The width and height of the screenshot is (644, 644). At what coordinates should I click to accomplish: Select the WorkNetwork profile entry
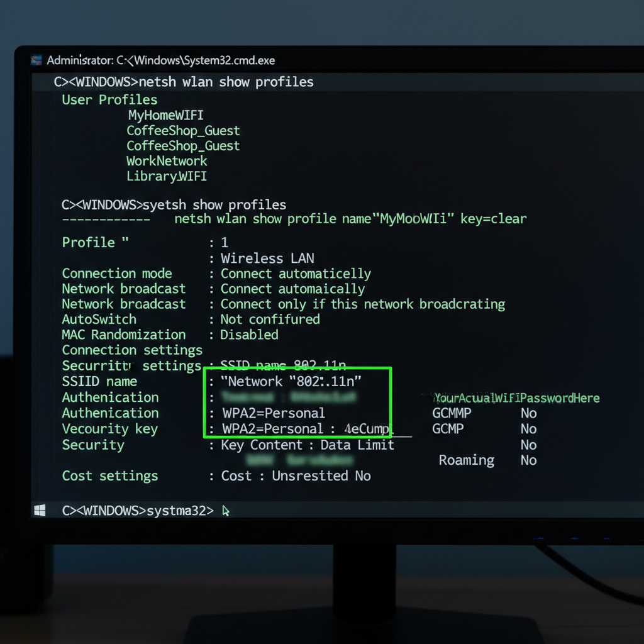coord(167,161)
